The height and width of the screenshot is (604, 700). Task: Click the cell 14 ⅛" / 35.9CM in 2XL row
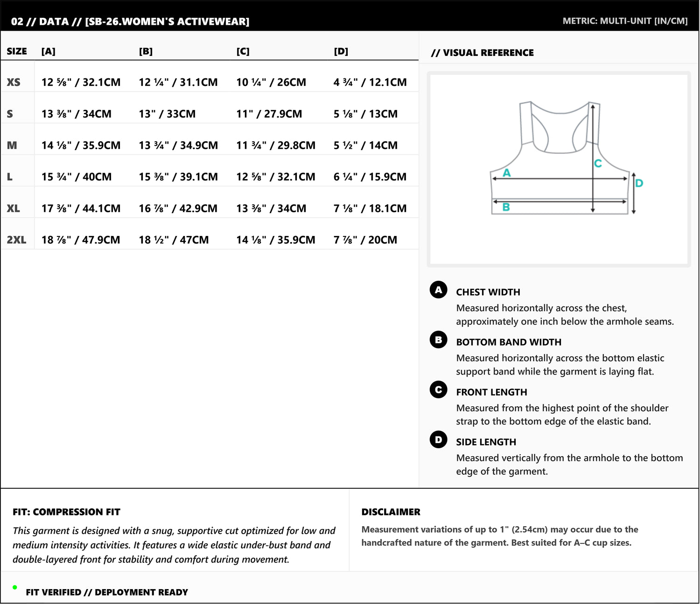click(276, 240)
